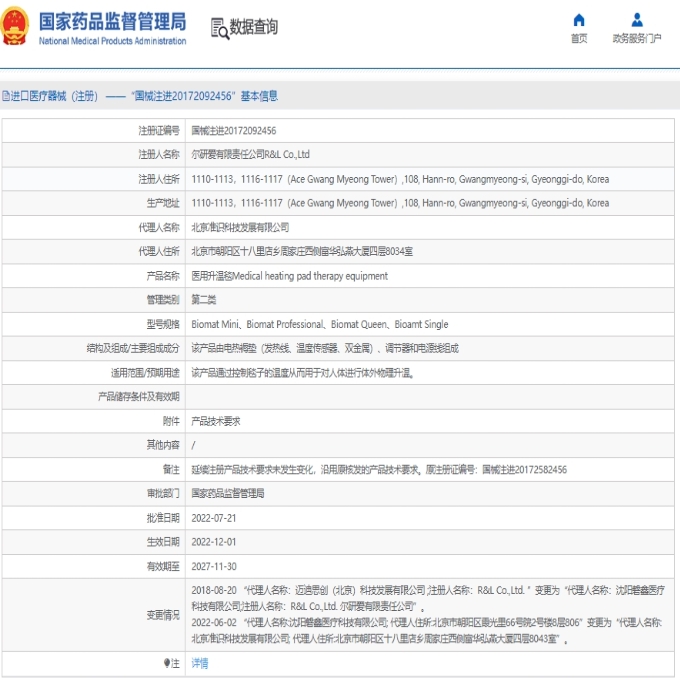This screenshot has width=680, height=680.
Task: Click the approval date 2022-07-21 cell
Action: (x=214, y=518)
